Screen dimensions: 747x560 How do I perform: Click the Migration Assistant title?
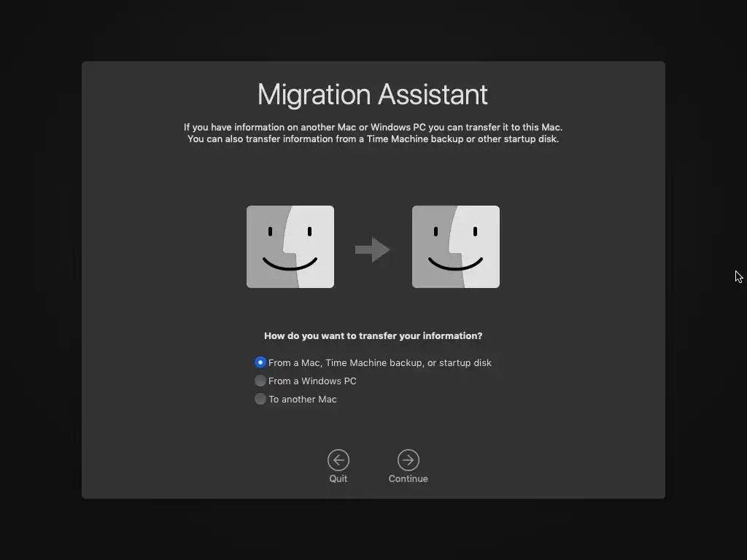point(373,95)
